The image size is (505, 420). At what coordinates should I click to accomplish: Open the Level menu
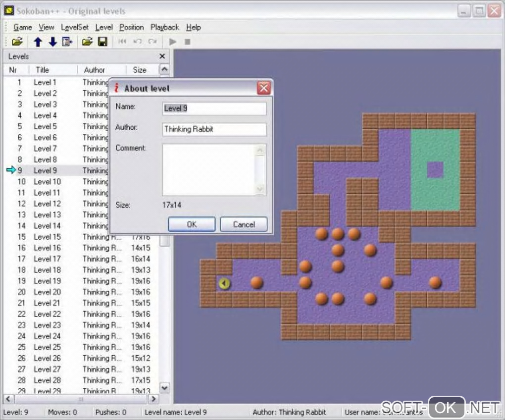pos(103,27)
